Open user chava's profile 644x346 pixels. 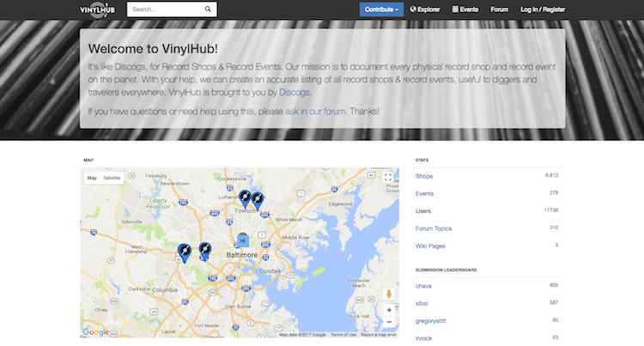[x=423, y=286]
